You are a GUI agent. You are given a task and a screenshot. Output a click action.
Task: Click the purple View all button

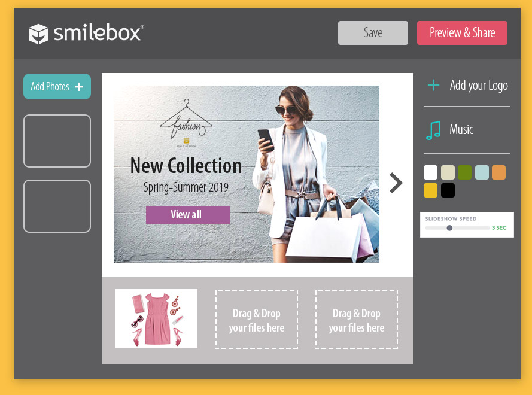click(187, 215)
